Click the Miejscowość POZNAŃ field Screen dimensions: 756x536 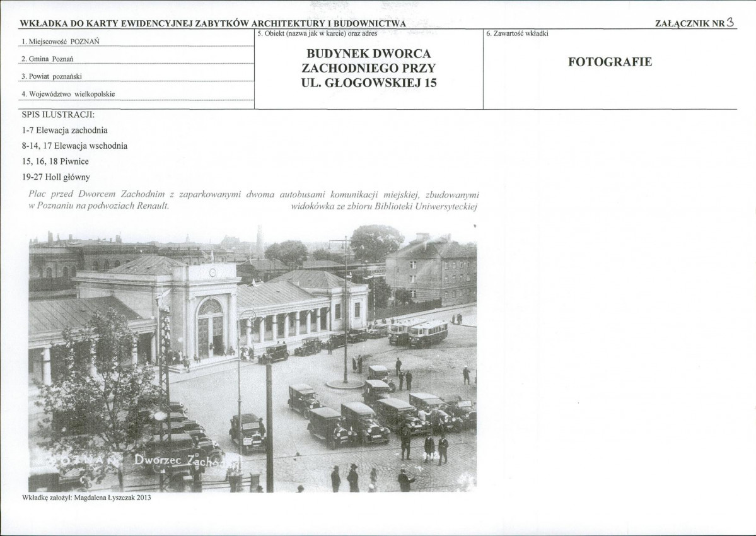[x=136, y=42]
